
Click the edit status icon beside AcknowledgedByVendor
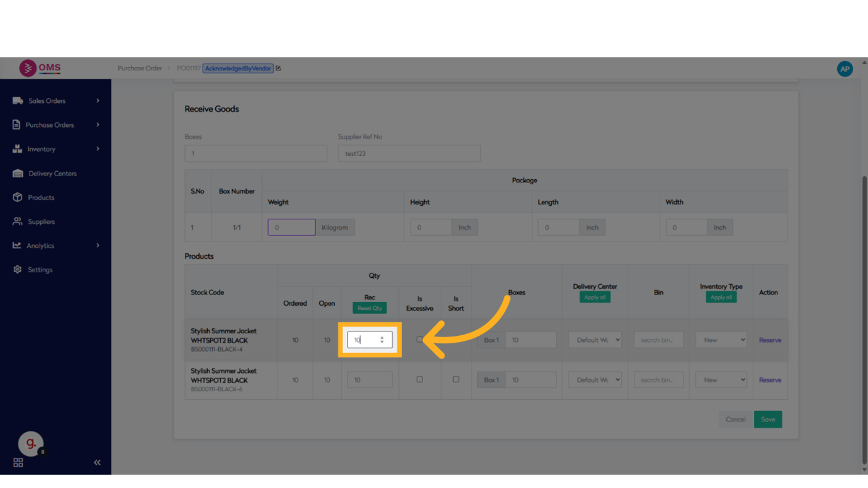point(278,69)
